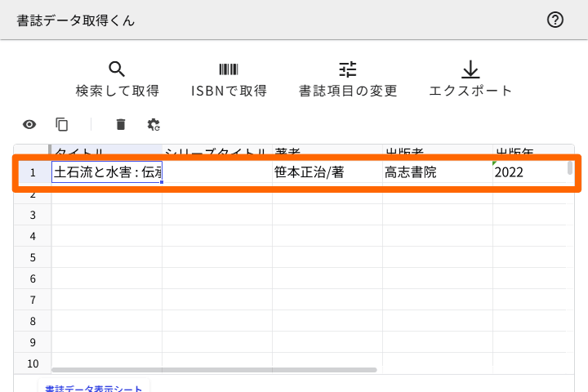
Task: Click the ISBN barcode icon
Action: tap(229, 69)
